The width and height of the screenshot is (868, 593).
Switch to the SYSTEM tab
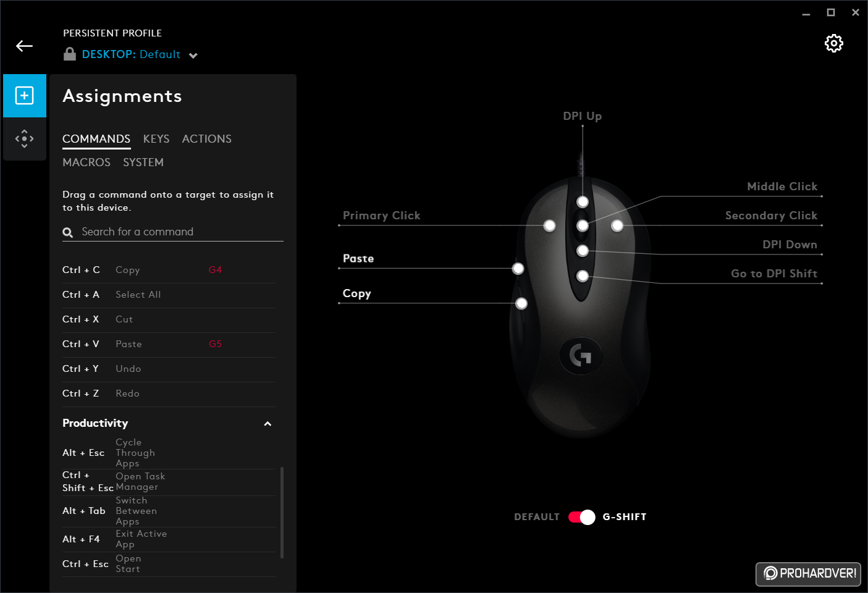tap(143, 162)
